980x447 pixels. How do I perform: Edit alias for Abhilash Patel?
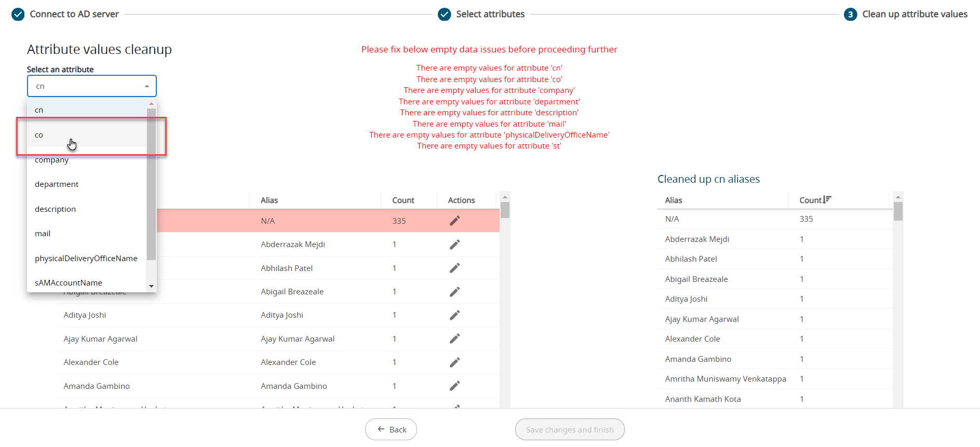click(x=454, y=268)
